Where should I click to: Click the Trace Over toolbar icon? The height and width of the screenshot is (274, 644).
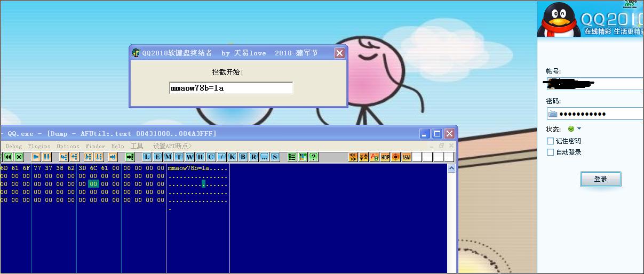pyautogui.click(x=99, y=157)
